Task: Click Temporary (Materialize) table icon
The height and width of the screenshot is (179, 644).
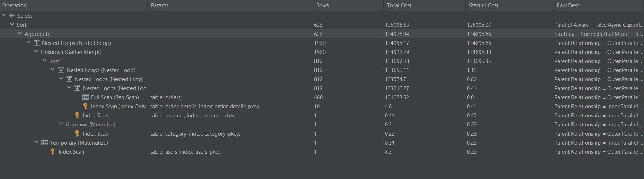Action: (x=45, y=143)
